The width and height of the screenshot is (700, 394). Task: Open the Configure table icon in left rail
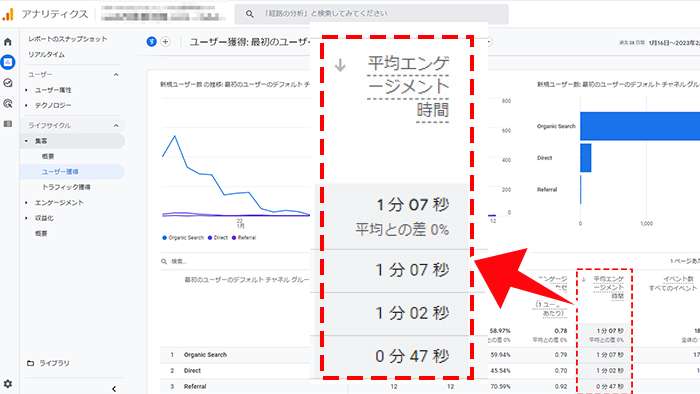point(8,124)
